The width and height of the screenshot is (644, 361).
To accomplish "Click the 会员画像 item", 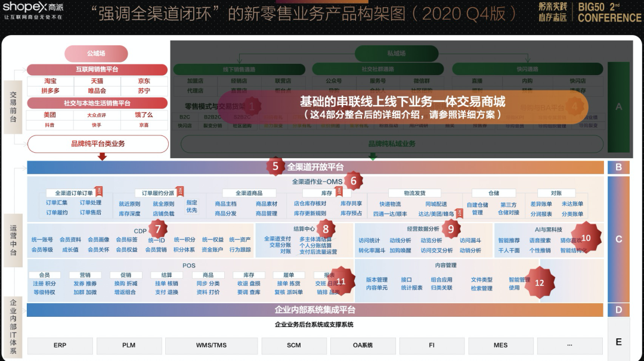I will [x=98, y=240].
